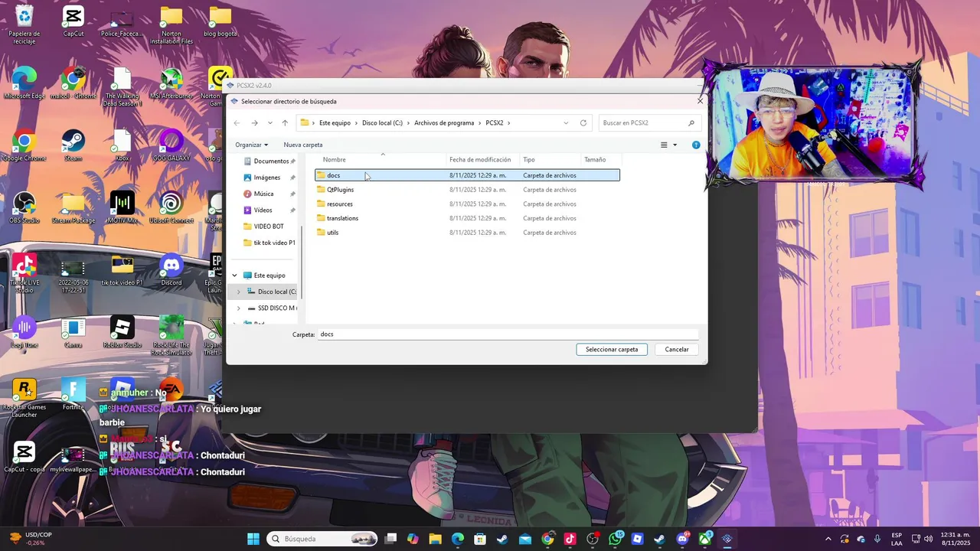Select the MSI Afterburner desktop icon
Image resolution: width=980 pixels, height=551 pixels.
coord(171,83)
